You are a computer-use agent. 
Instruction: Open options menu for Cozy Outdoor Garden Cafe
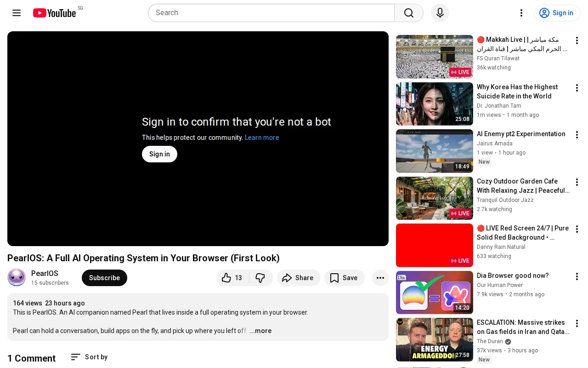point(577,182)
